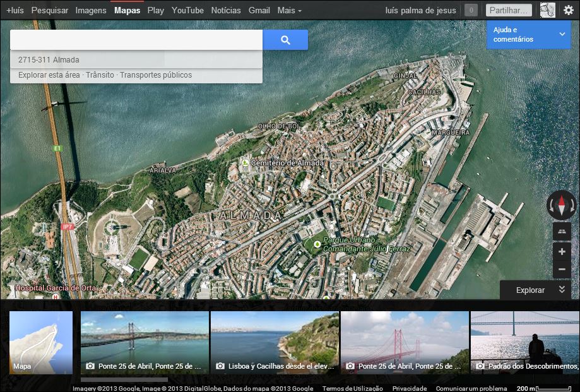Click the Partilhar button
The image size is (580, 392).
[509, 9]
